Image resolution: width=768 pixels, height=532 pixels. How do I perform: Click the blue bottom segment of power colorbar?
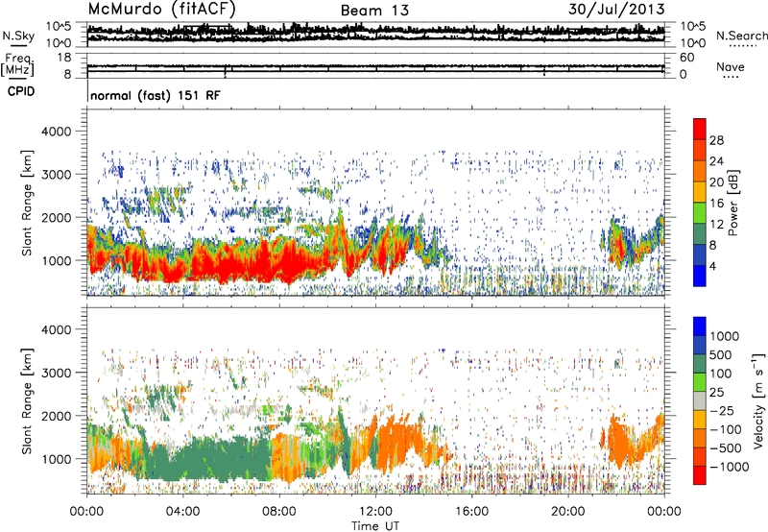coord(700,276)
